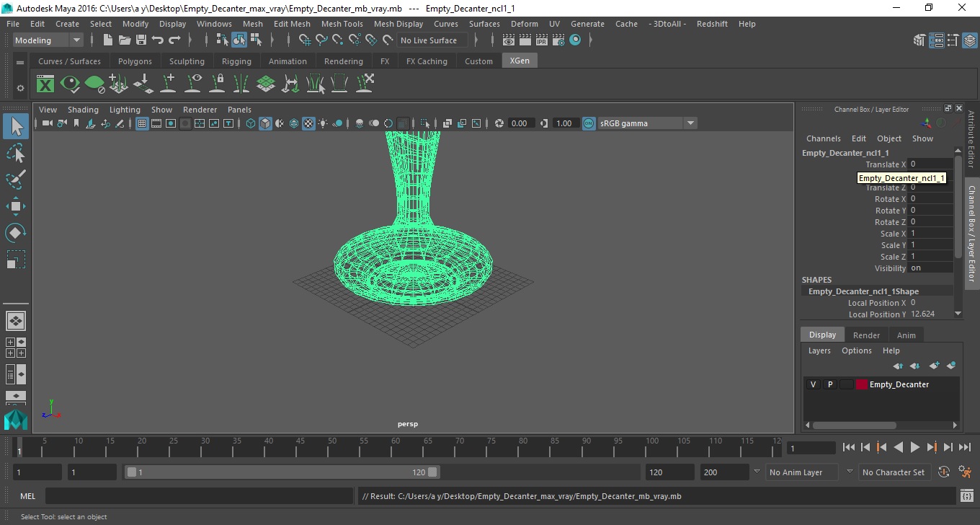Toggle select by object type mode
This screenshot has height=525, width=980.
click(239, 40)
